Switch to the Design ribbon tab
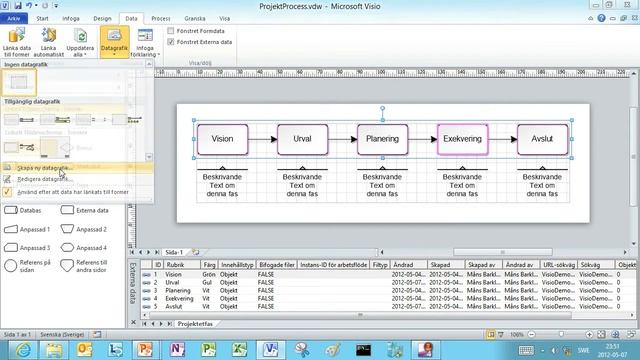This screenshot has height=360, width=640. click(102, 18)
